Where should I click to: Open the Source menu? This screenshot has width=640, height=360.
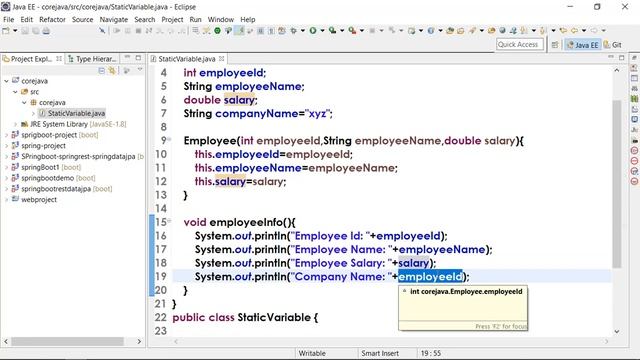tap(82, 19)
